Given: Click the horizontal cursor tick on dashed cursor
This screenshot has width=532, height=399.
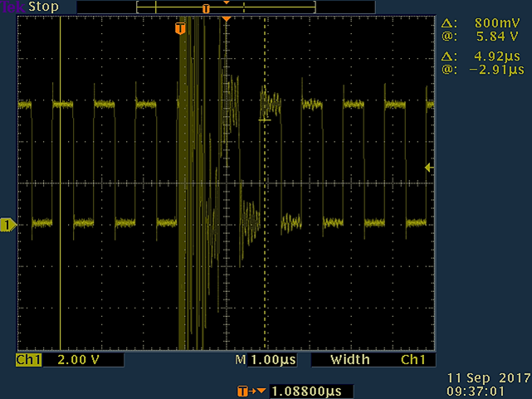Looking at the screenshot, I should click(x=265, y=120).
